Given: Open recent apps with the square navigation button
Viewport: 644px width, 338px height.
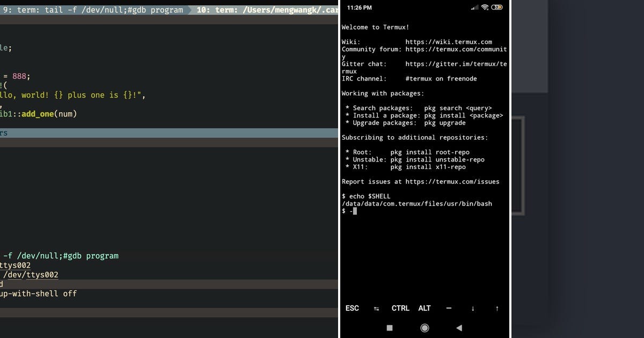Looking at the screenshot, I should point(389,328).
